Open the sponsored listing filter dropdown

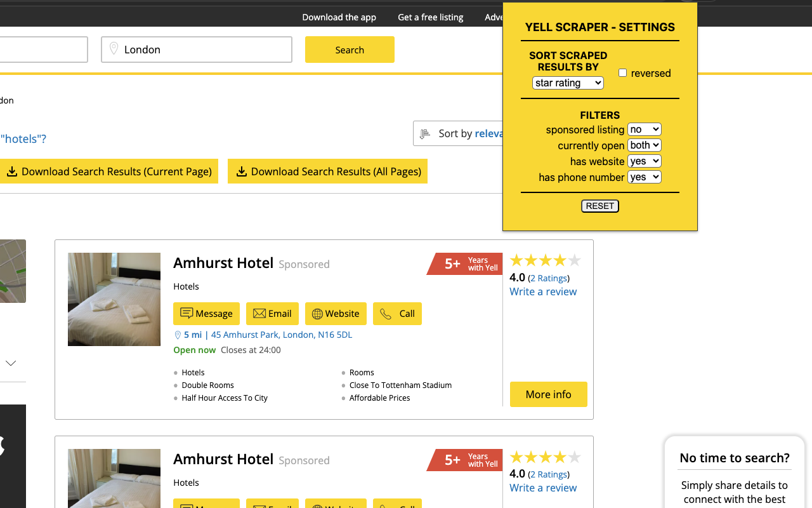pos(644,130)
